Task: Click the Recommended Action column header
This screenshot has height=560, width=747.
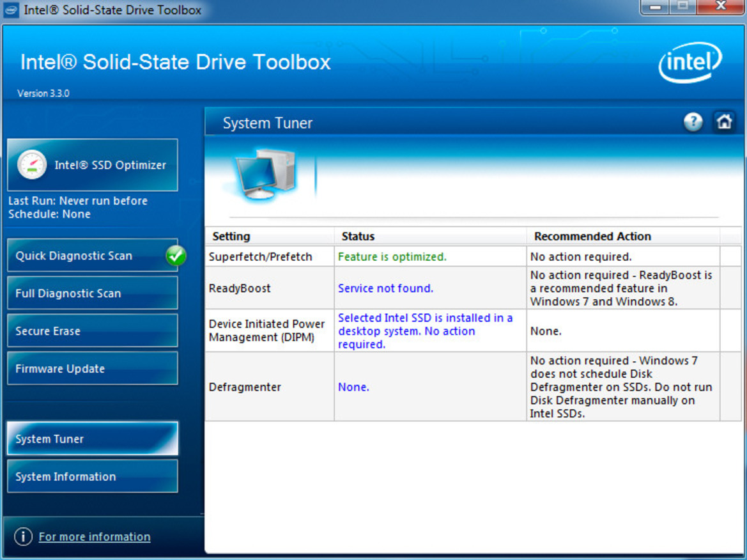Action: click(623, 237)
